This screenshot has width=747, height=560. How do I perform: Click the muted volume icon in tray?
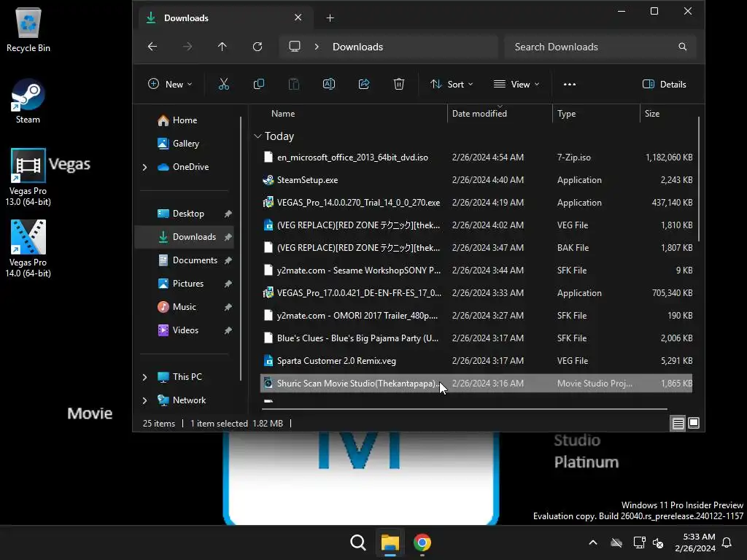coord(658,542)
